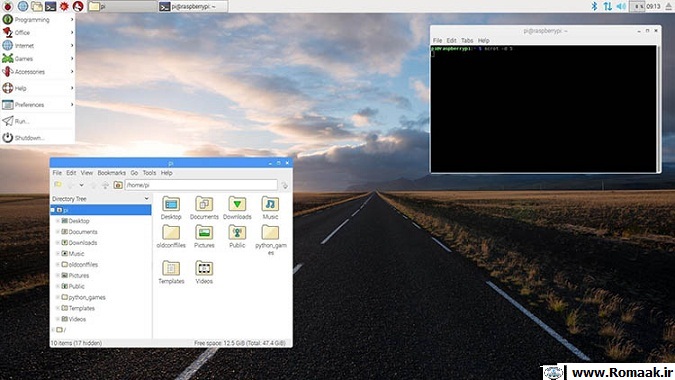Select oldconffiles in directory tree
675x380 pixels.
pos(83,265)
